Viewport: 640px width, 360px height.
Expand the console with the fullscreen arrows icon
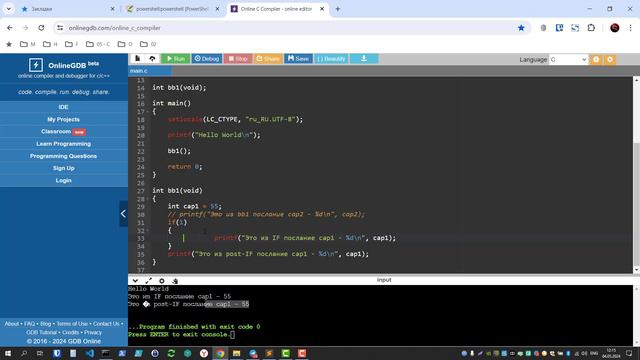(x=149, y=281)
